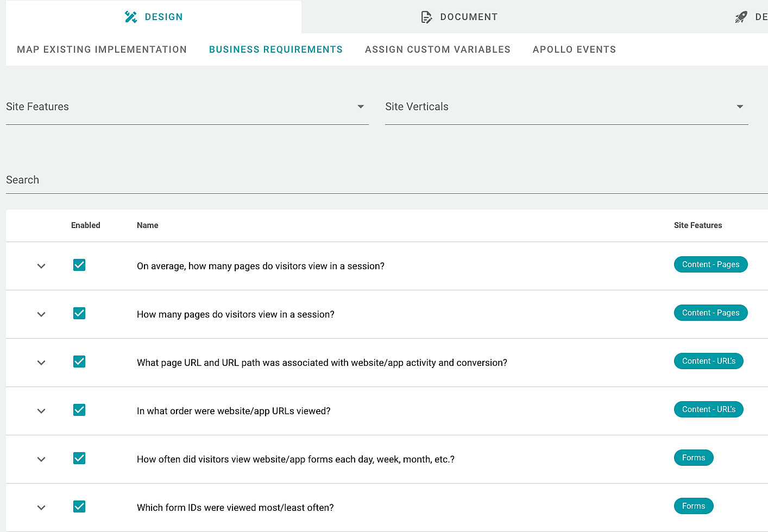Image resolution: width=768 pixels, height=532 pixels.
Task: Open Map Existing Implementation sub-tab
Action: [102, 49]
